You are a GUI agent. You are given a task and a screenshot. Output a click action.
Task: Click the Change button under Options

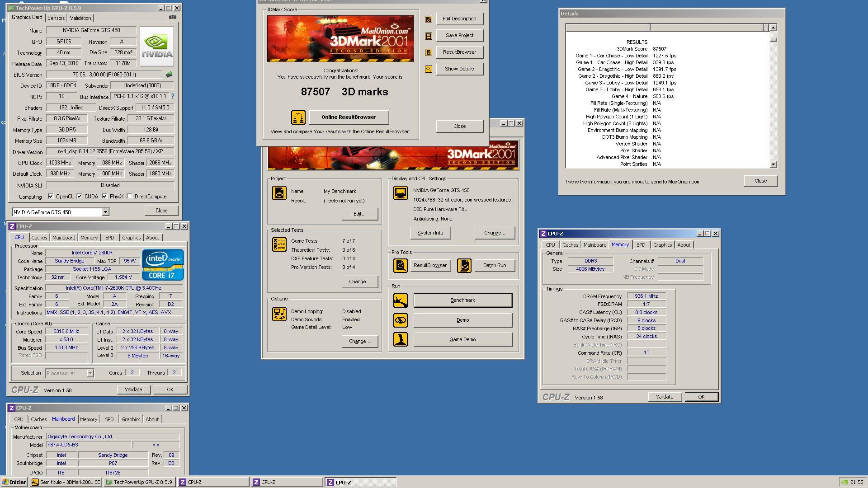(360, 342)
